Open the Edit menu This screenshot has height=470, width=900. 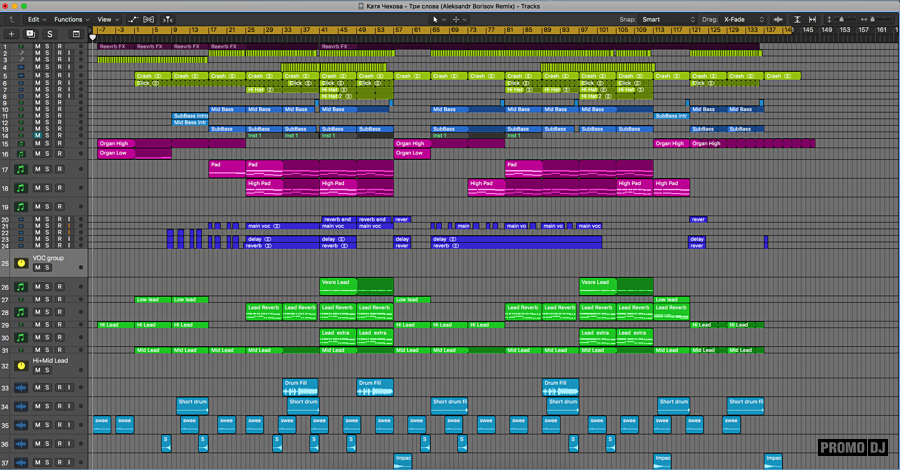(36, 19)
